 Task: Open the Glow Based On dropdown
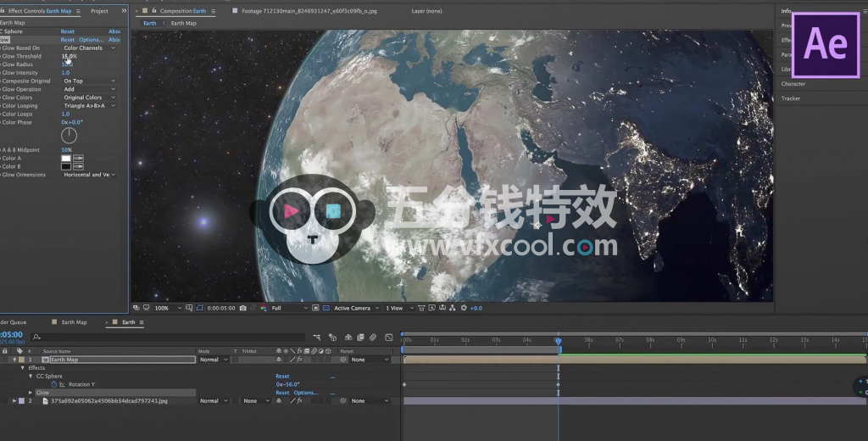point(89,48)
